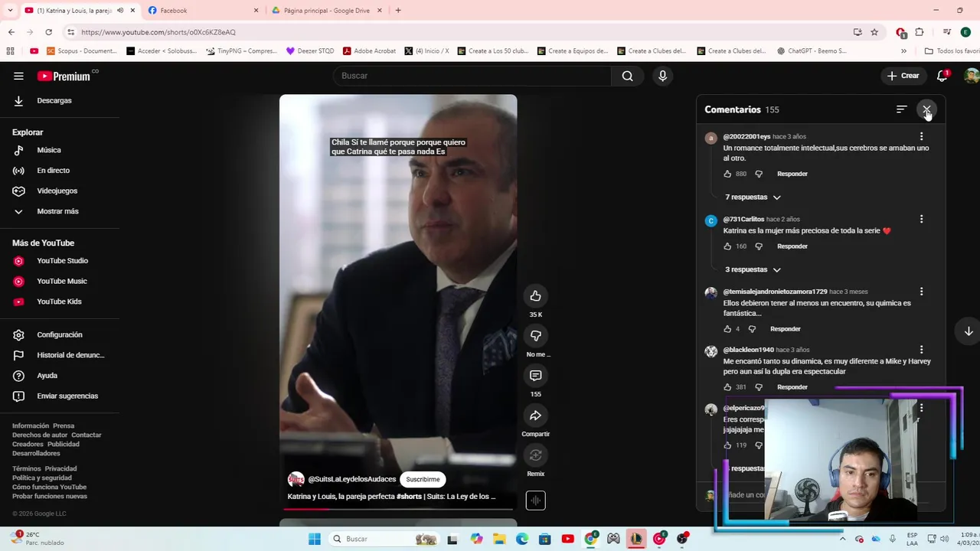Open the short's audio track icon
This screenshot has height=551, width=980.
click(x=535, y=500)
